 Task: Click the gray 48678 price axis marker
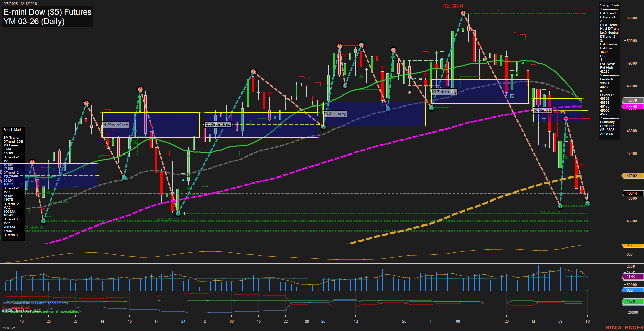631,100
